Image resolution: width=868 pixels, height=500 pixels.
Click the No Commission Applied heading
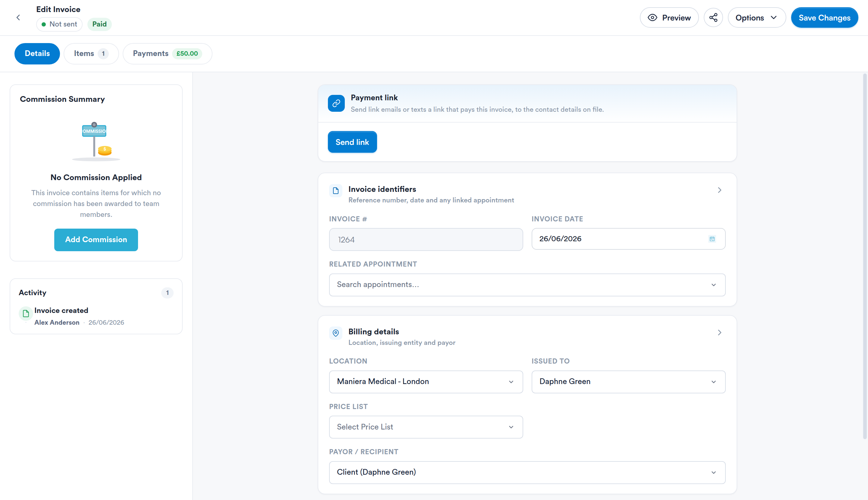[96, 177]
